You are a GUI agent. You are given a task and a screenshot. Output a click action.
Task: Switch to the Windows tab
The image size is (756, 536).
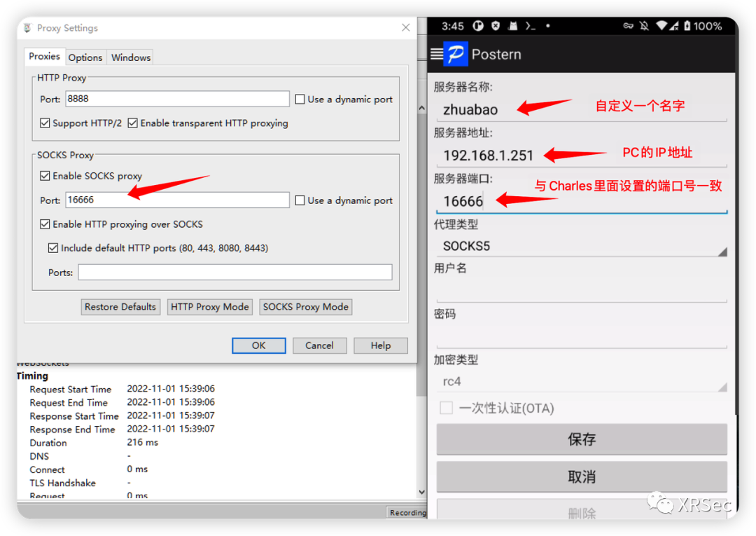tap(131, 57)
